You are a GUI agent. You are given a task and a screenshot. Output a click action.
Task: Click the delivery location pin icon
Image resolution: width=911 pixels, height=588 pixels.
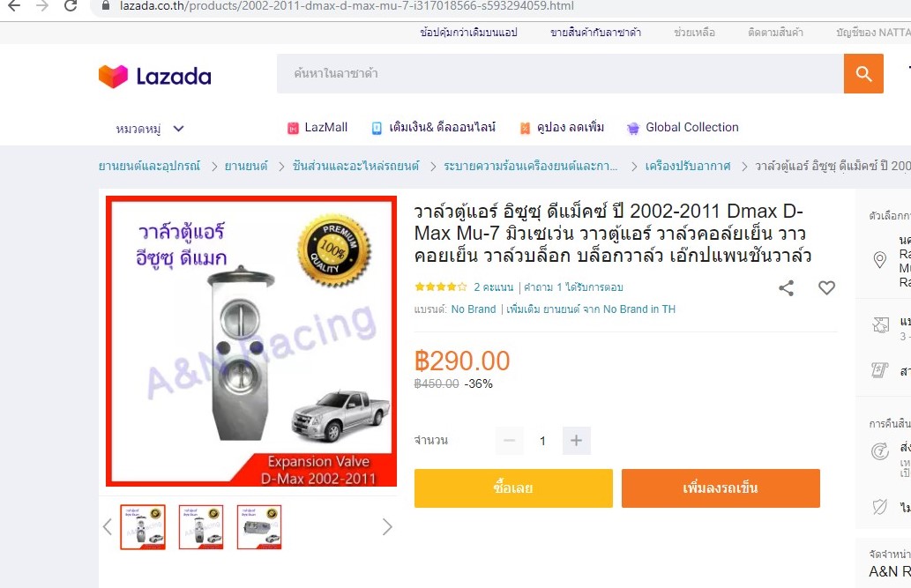point(880,260)
